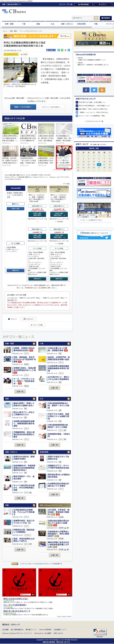Click RSS icon in 医療・看護 category header
The image size is (114, 644).
[34, 344]
